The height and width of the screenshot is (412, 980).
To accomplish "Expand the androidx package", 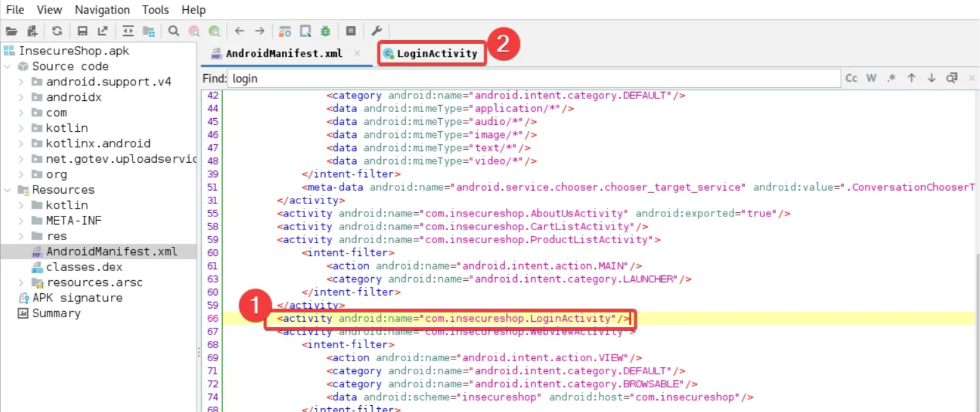I will (x=21, y=97).
